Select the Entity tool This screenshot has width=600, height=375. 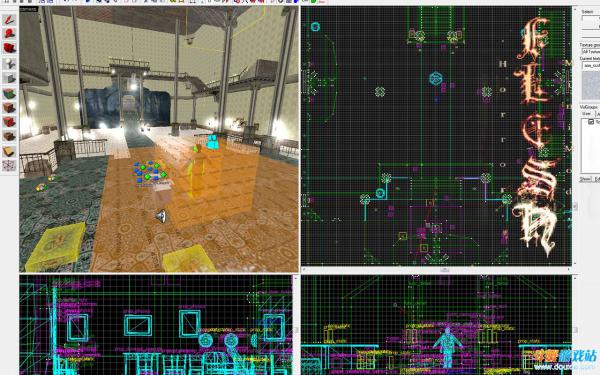point(9,64)
